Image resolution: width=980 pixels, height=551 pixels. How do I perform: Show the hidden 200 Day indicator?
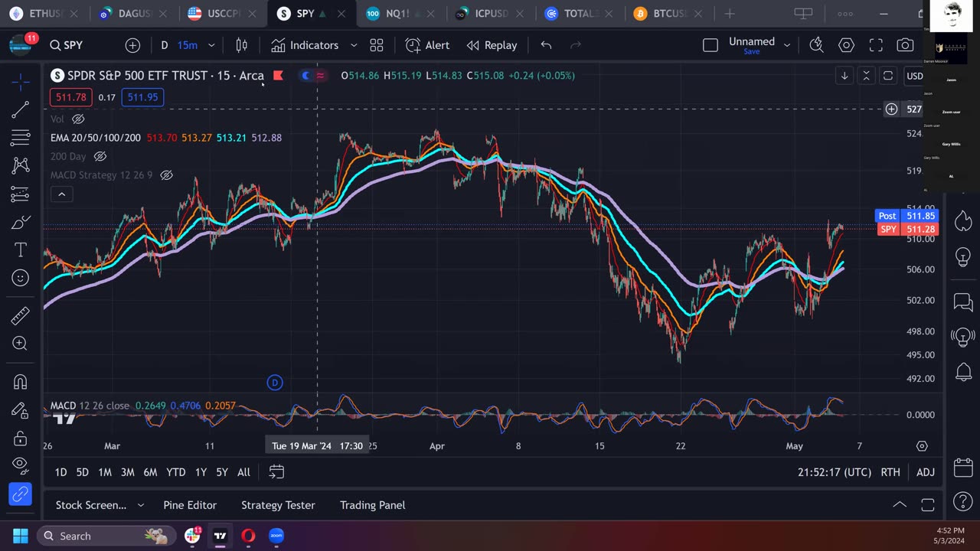(100, 156)
